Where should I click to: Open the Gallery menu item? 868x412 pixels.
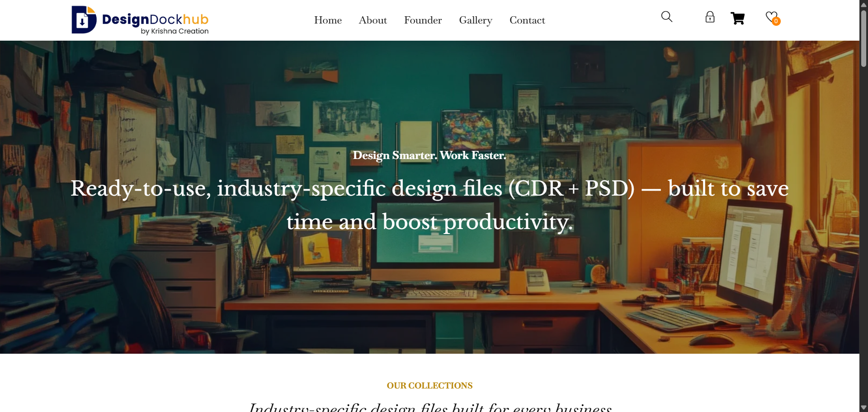475,20
